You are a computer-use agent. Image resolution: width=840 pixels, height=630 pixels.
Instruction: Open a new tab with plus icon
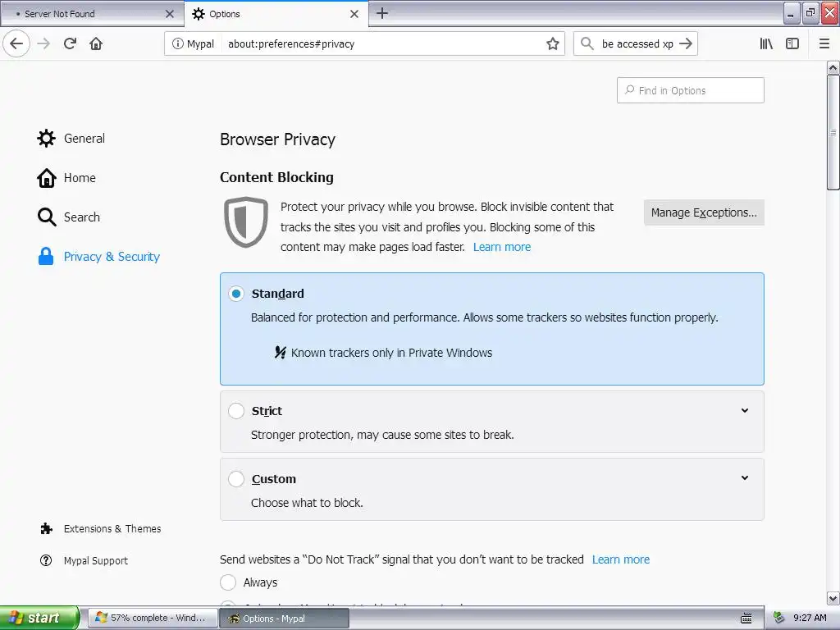tap(382, 13)
